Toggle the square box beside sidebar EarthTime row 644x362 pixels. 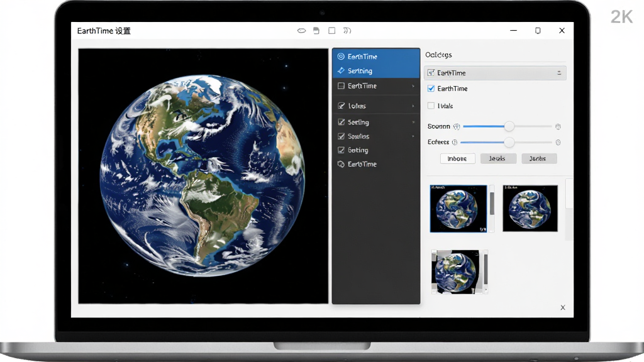coord(341,85)
